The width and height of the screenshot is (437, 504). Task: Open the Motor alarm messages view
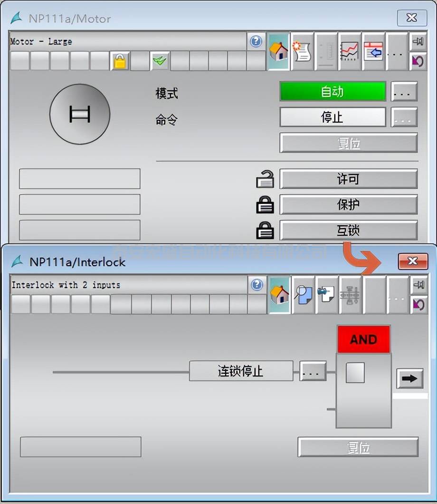coord(302,52)
